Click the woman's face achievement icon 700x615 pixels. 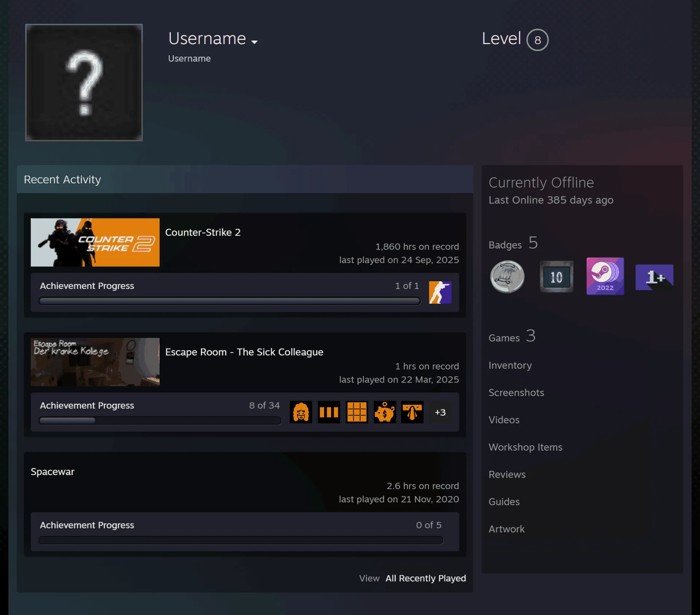301,412
